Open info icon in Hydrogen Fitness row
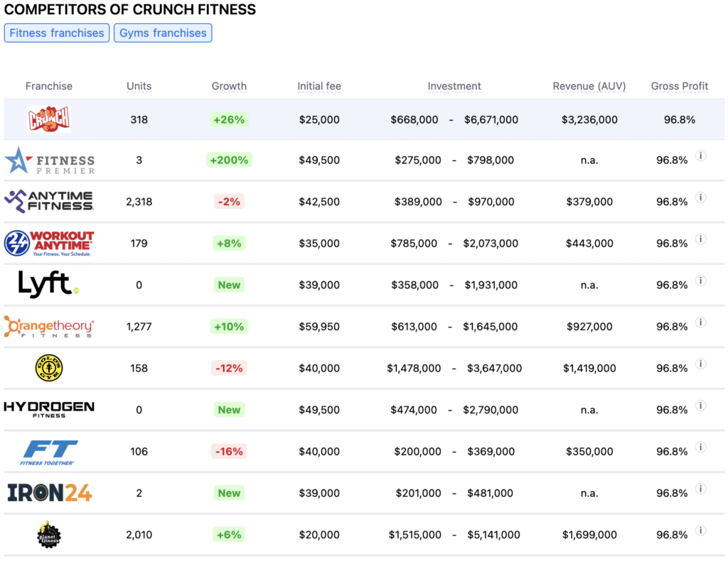The height and width of the screenshot is (562, 728). (x=700, y=406)
